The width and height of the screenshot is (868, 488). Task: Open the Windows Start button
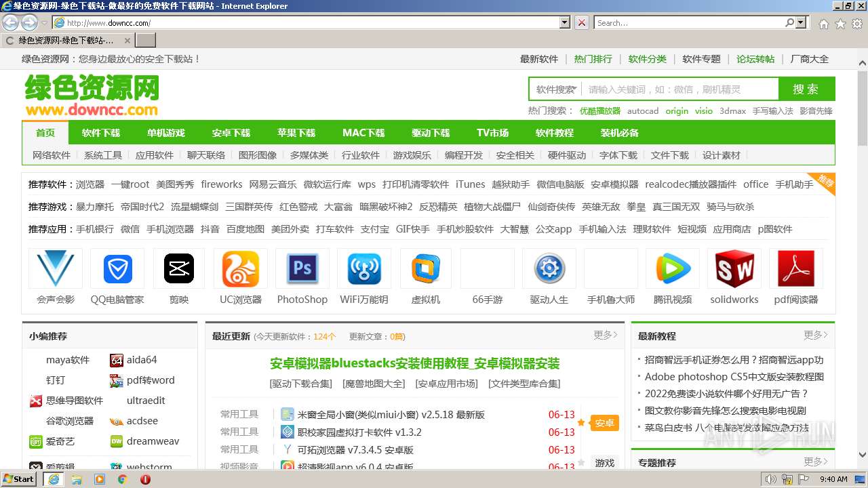pos(18,479)
